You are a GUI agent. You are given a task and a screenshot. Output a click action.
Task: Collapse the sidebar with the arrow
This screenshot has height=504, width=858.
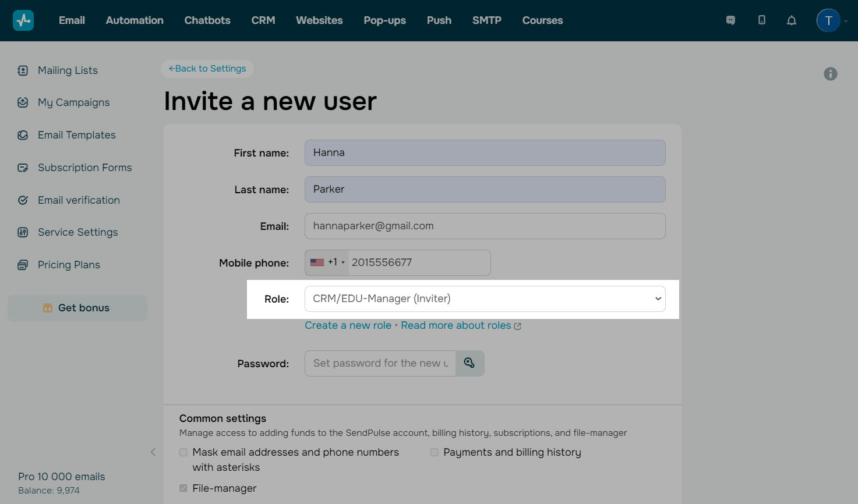point(153,452)
